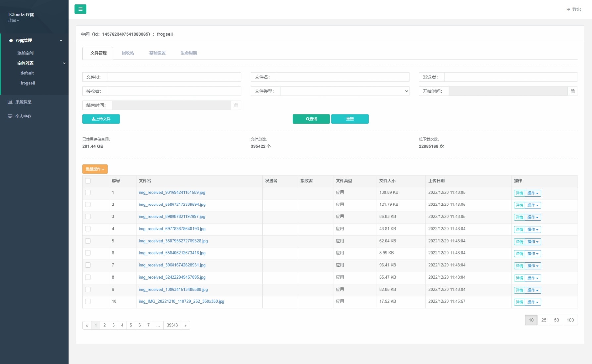Screen dimensions: 592x364
Task: Switch to the 基础设置 tab
Action: point(157,53)
